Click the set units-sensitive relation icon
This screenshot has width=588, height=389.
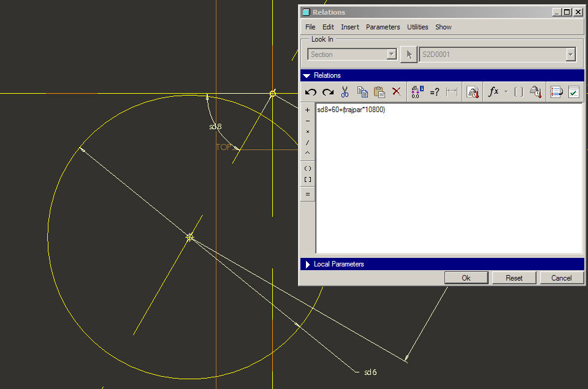coord(473,92)
